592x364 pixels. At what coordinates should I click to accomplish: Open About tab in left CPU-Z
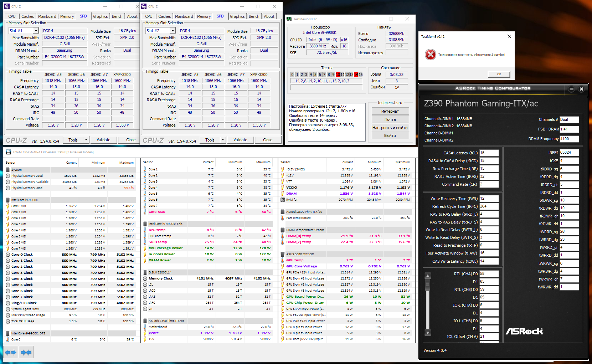[x=132, y=16]
